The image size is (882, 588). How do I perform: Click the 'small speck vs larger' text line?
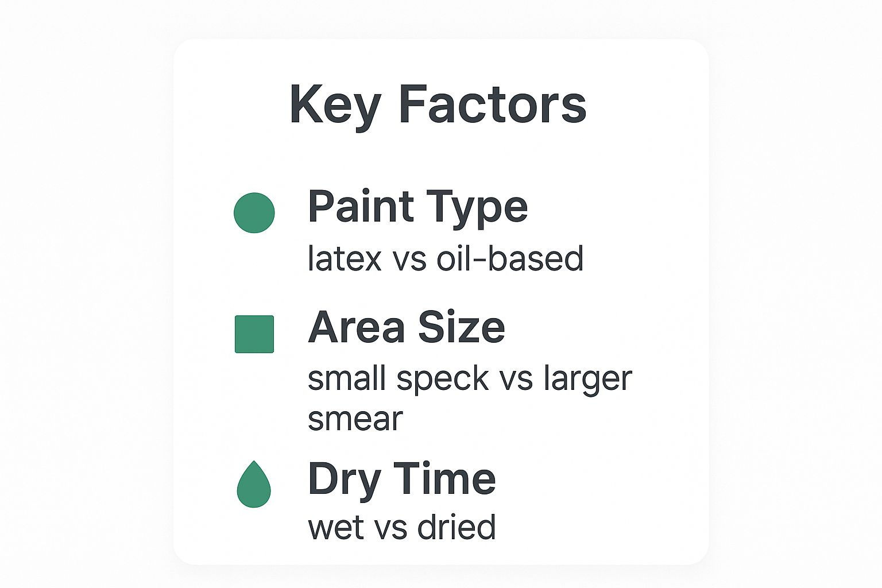[470, 378]
